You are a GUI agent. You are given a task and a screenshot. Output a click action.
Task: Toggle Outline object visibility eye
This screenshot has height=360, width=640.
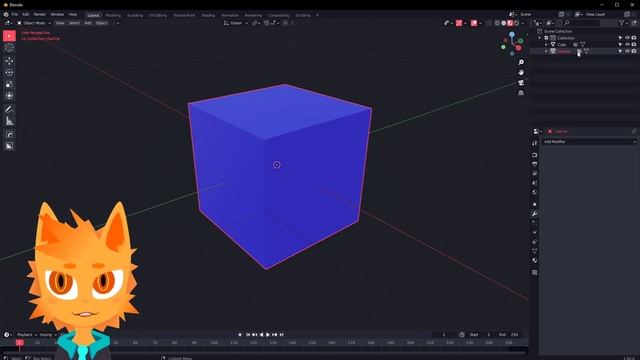coord(627,51)
